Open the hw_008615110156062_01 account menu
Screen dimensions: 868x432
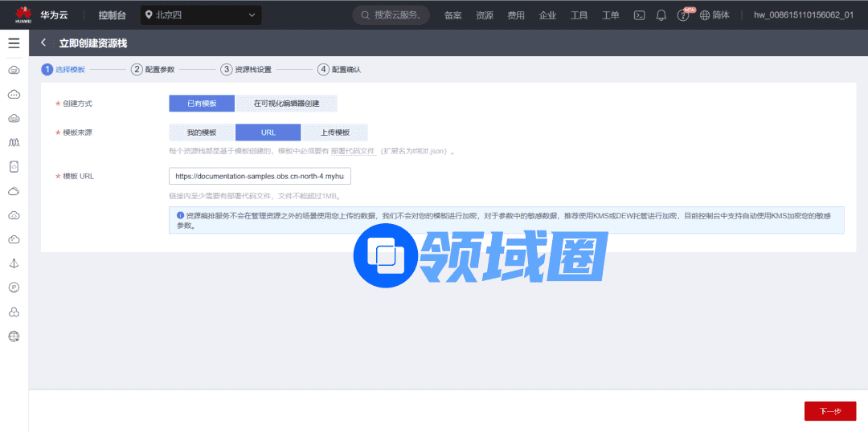click(803, 15)
